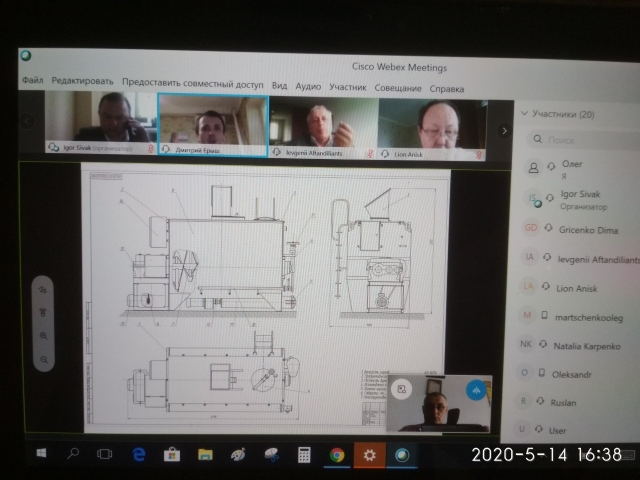The image size is (640, 480).
Task: Select the Ievgenii Aftandiliants video thumbnail
Action: [x=324, y=128]
